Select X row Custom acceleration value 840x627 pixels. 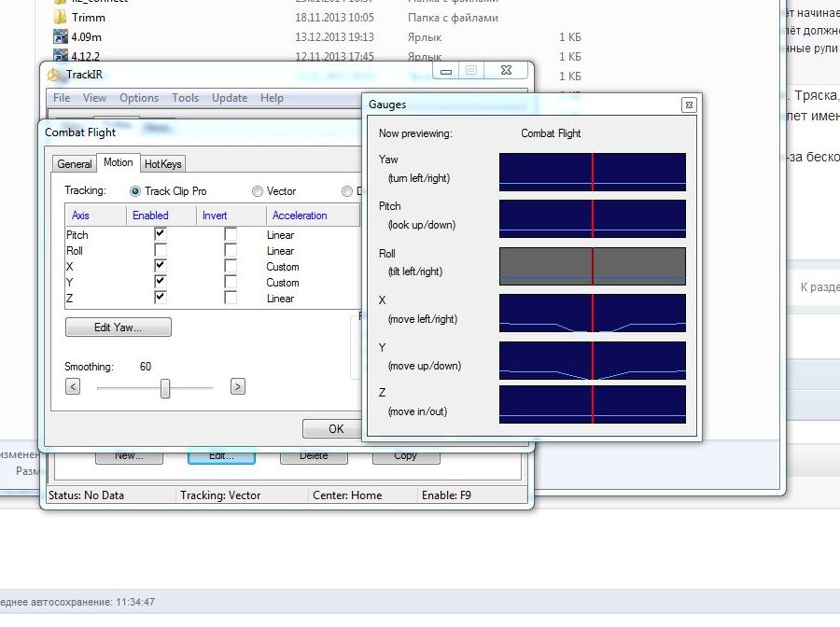click(x=282, y=267)
